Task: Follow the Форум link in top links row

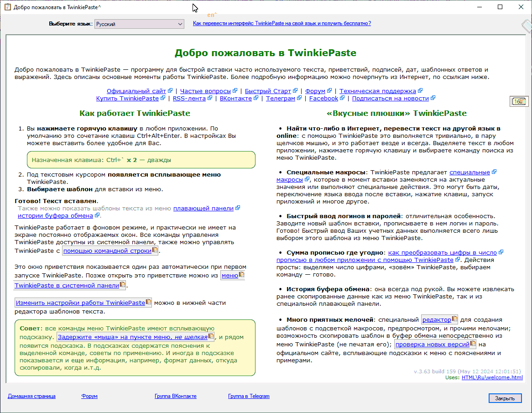Action: [x=315, y=91]
